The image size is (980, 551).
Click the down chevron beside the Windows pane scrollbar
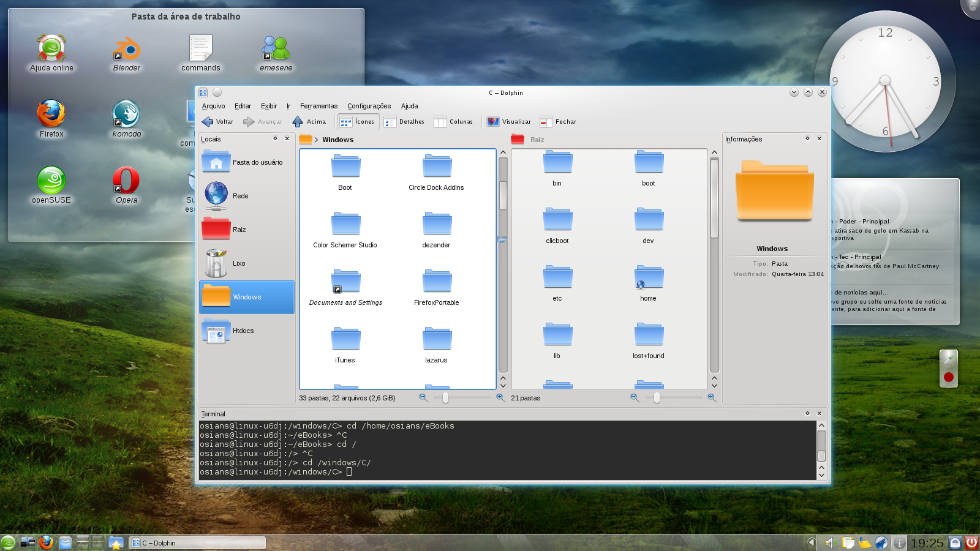(503, 386)
